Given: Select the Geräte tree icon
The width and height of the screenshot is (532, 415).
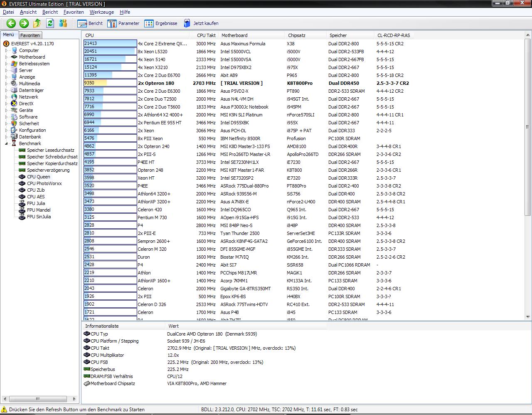Looking at the screenshot, I should pos(15,110).
